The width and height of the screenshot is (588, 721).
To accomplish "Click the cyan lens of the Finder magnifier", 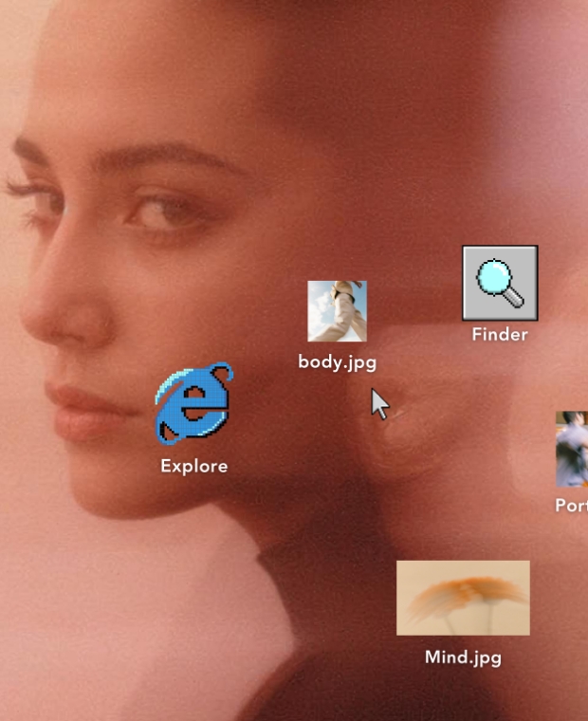I will click(x=492, y=276).
